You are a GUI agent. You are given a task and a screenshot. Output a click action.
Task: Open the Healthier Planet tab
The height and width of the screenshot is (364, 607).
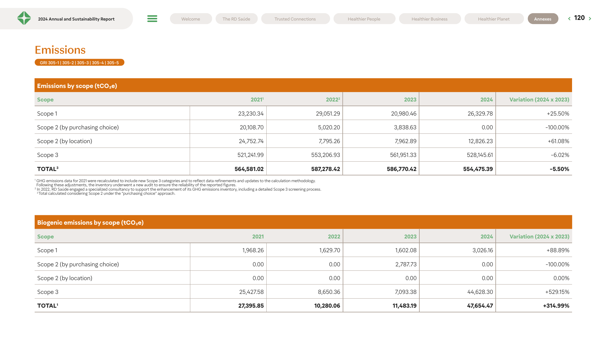point(494,19)
